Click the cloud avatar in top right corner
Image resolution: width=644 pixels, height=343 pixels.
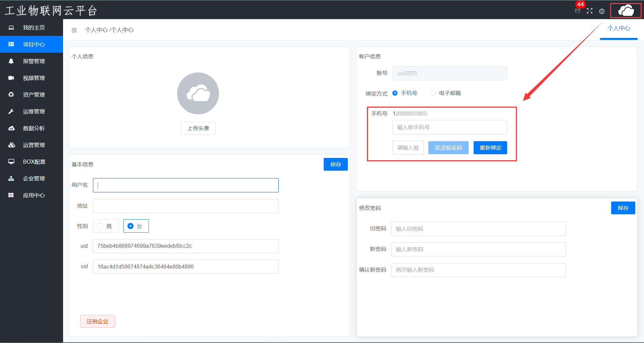coord(626,10)
